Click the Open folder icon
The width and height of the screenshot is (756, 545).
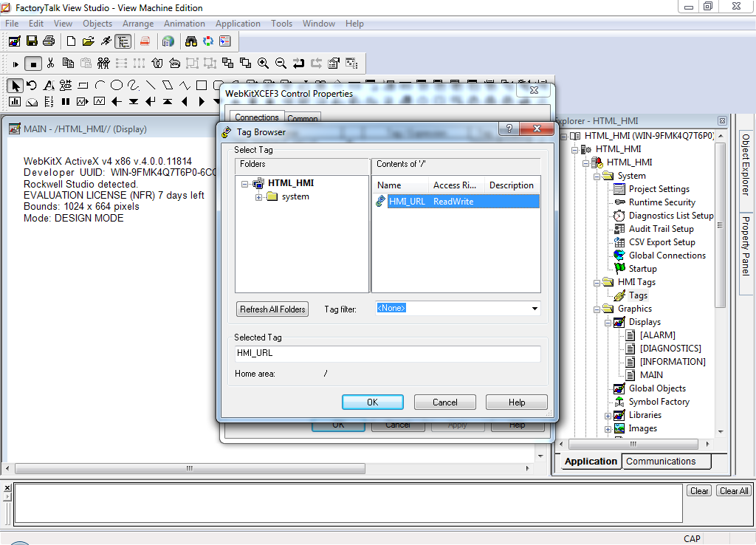click(89, 41)
